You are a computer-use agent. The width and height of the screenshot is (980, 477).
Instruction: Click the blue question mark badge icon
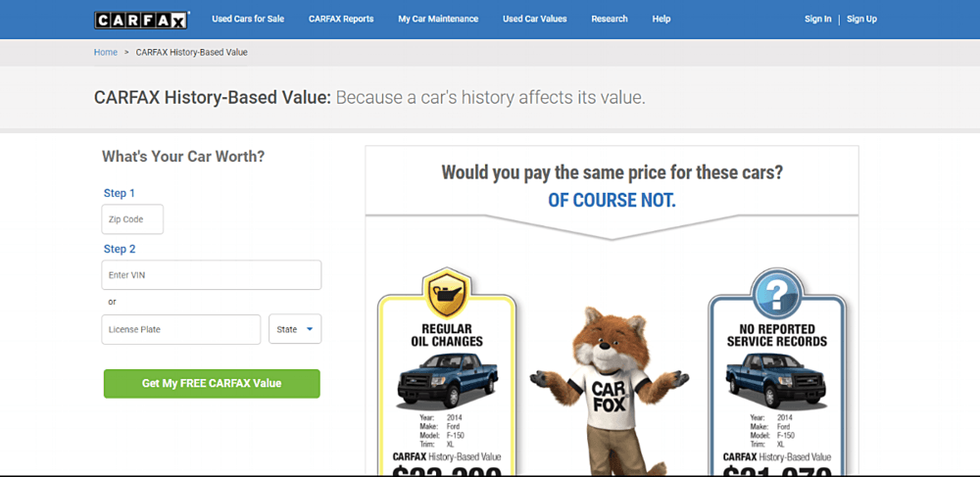776,294
